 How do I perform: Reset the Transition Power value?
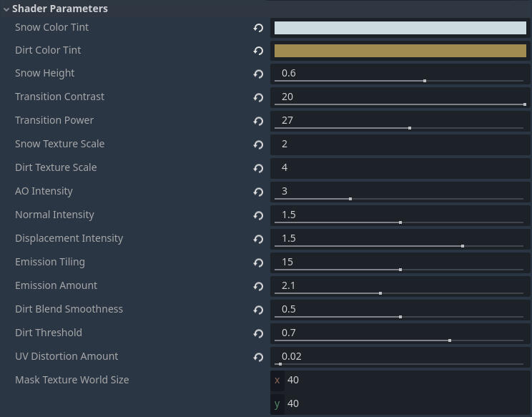pos(258,121)
